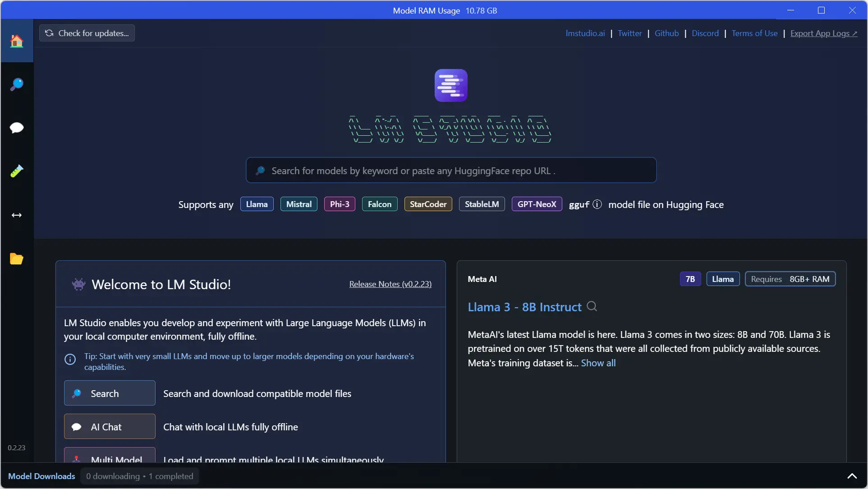Click the gguf text label
This screenshot has height=489, width=868.
tap(579, 204)
